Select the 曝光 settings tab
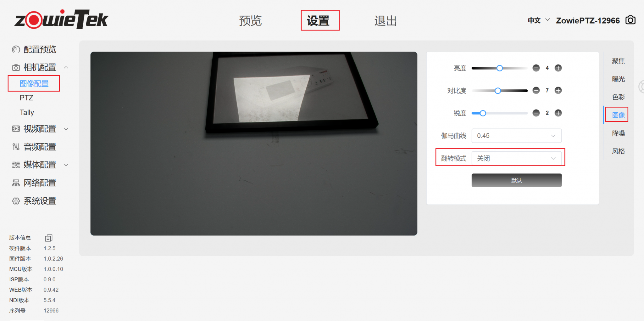 coord(618,79)
